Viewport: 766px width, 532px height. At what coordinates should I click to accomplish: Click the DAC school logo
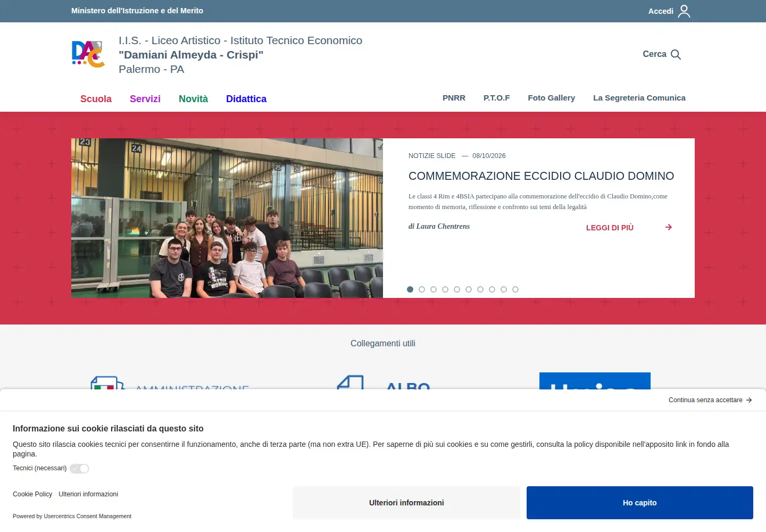click(88, 54)
